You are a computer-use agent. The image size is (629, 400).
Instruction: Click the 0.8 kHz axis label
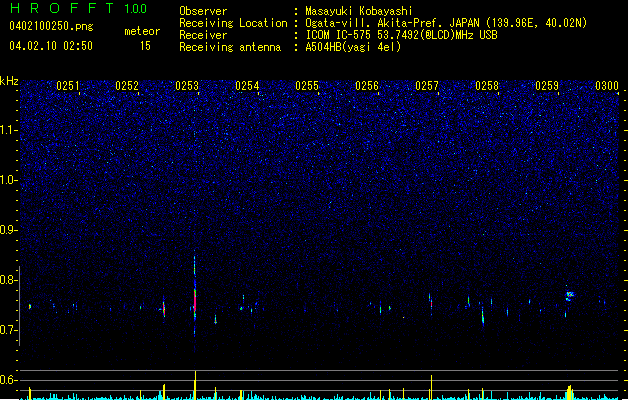tap(9, 280)
